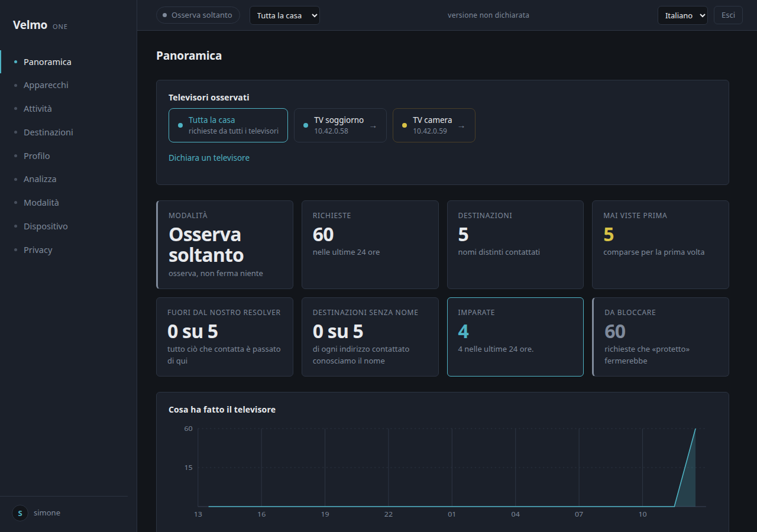Open the Mai viste prima card
Viewport: 757px width, 532px height.
(661, 245)
